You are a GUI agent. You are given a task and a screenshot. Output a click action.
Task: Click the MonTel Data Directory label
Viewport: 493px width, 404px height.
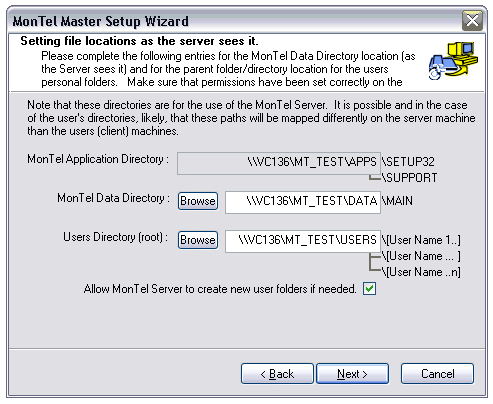[x=113, y=198]
